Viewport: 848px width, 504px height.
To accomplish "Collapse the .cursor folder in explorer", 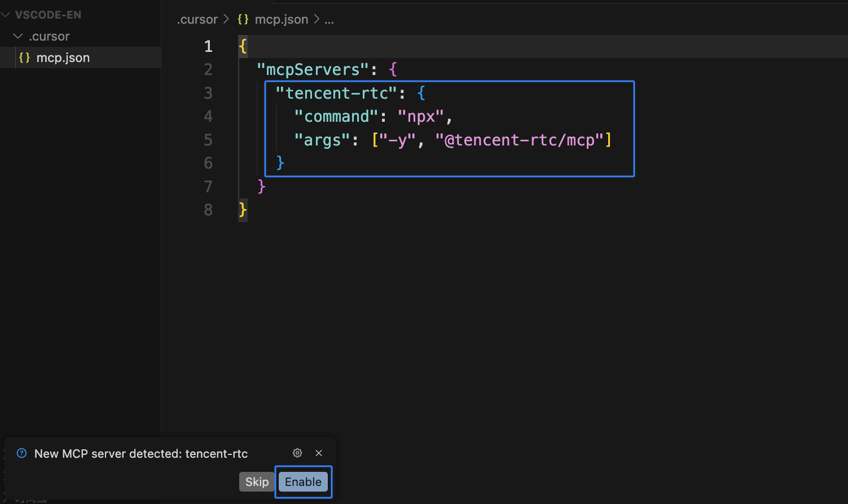I will [x=18, y=37].
